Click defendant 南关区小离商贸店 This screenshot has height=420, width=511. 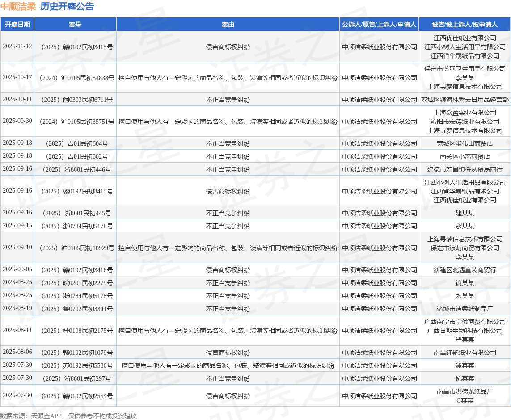(x=465, y=156)
